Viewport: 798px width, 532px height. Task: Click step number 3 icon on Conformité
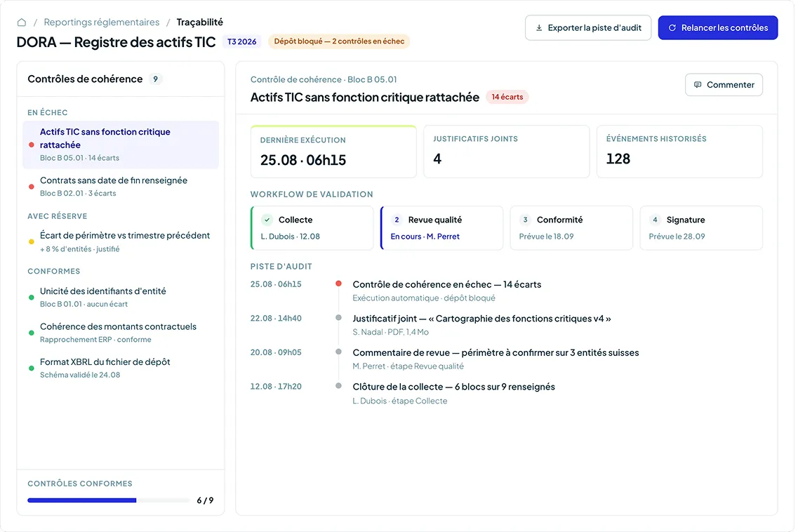525,220
